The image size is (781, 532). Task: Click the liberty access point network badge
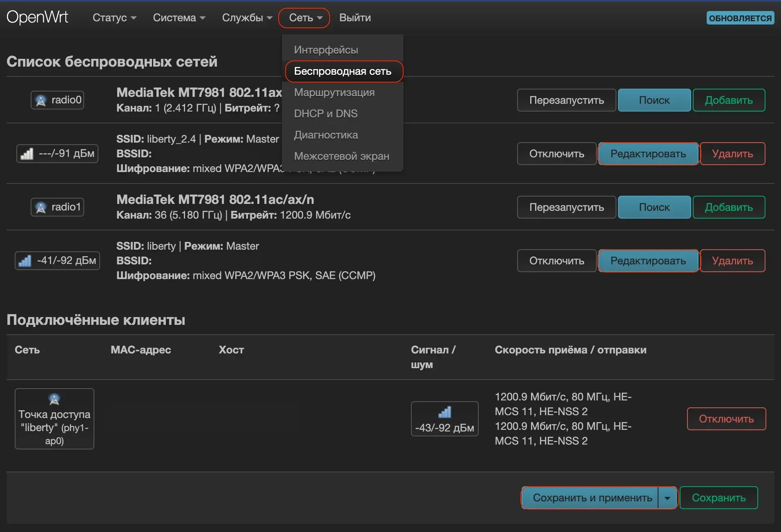point(54,419)
